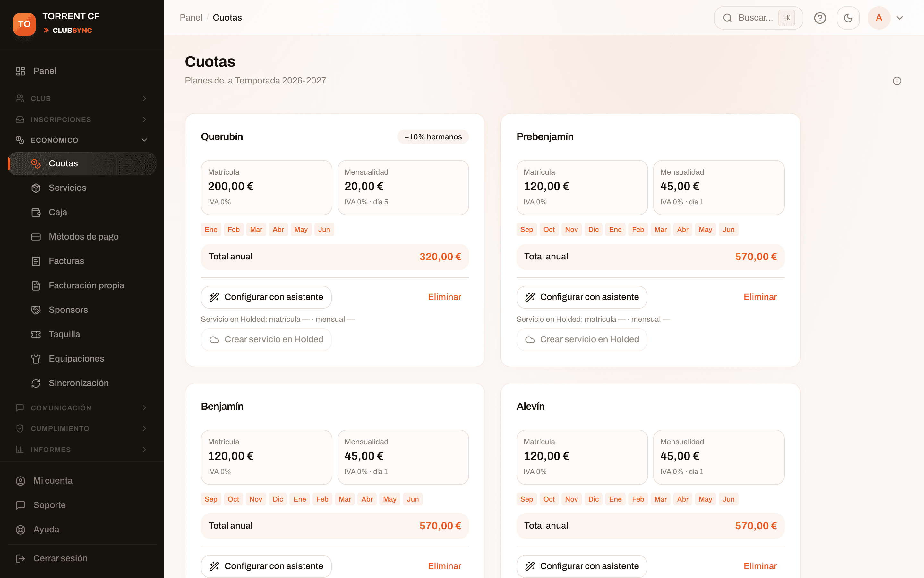
Task: Click the Ene month chip on Querubín
Action: click(x=211, y=230)
